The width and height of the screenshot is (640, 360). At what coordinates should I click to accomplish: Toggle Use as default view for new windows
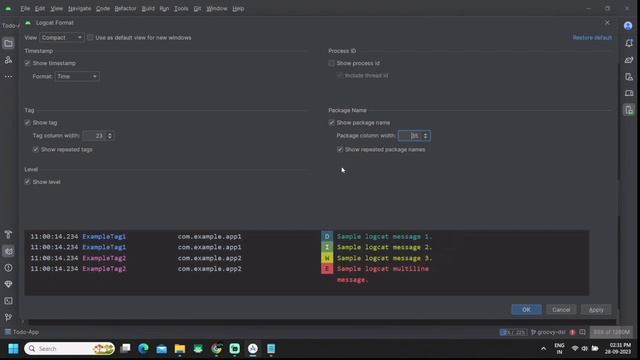click(x=90, y=38)
